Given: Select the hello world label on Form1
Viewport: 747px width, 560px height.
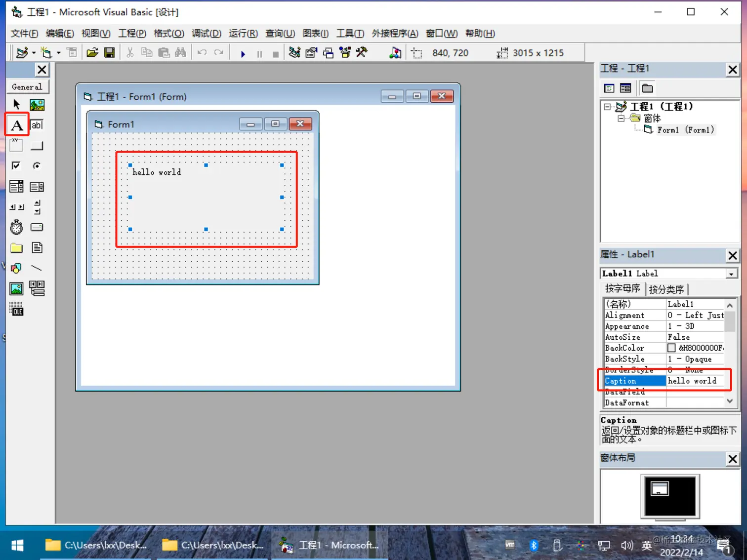Looking at the screenshot, I should click(x=206, y=197).
